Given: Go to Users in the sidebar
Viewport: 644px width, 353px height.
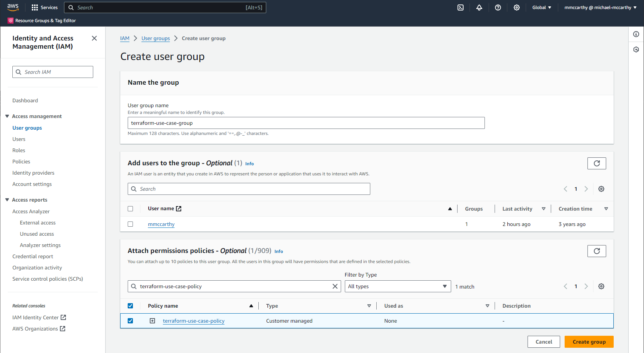Looking at the screenshot, I should point(19,139).
